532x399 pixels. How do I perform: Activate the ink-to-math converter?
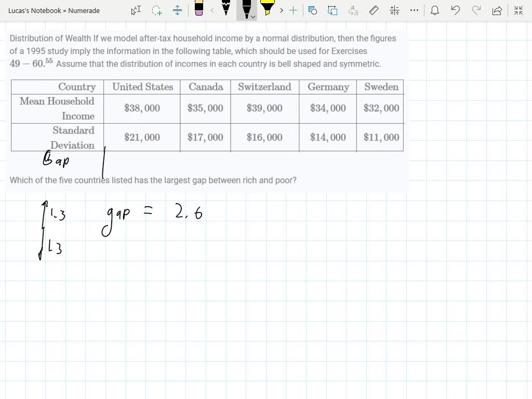click(393, 10)
